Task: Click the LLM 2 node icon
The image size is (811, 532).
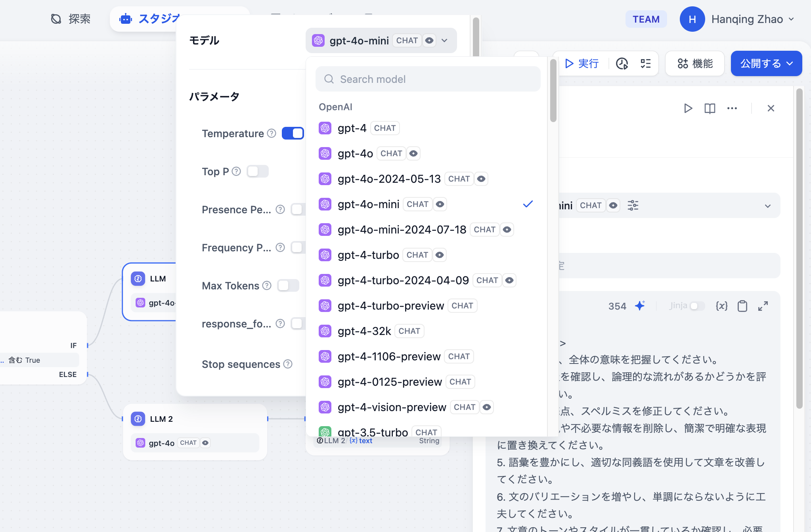Action: click(138, 419)
